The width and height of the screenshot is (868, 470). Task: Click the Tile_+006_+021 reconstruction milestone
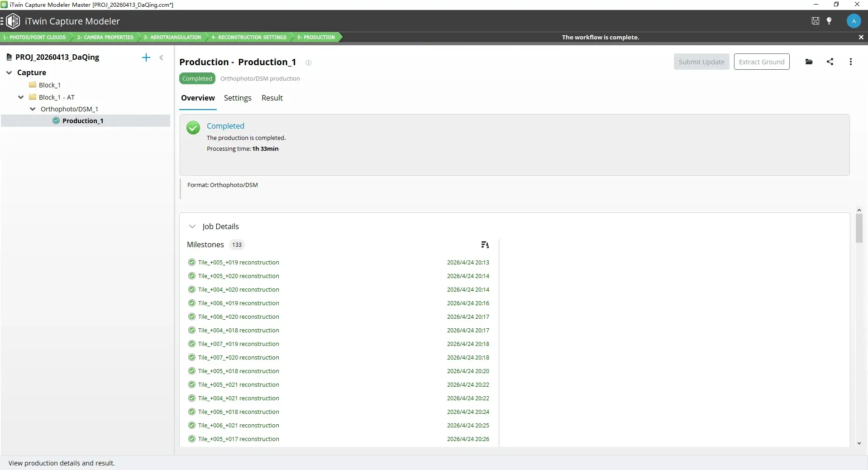point(238,425)
